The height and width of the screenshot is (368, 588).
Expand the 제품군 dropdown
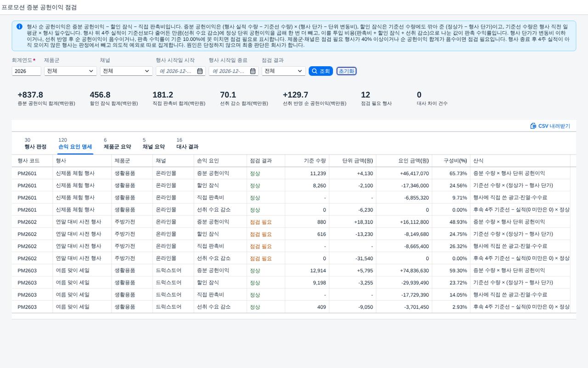click(x=70, y=71)
